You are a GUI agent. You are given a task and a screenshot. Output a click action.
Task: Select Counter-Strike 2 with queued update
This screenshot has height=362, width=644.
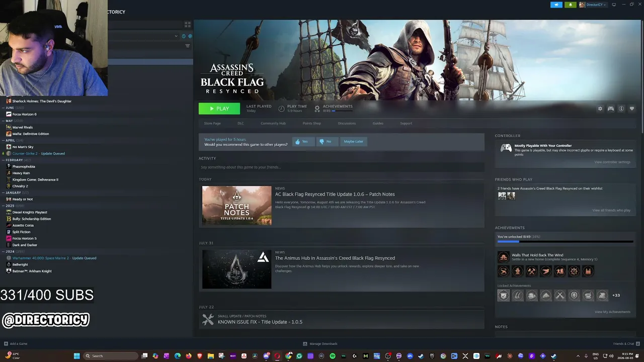pos(38,153)
